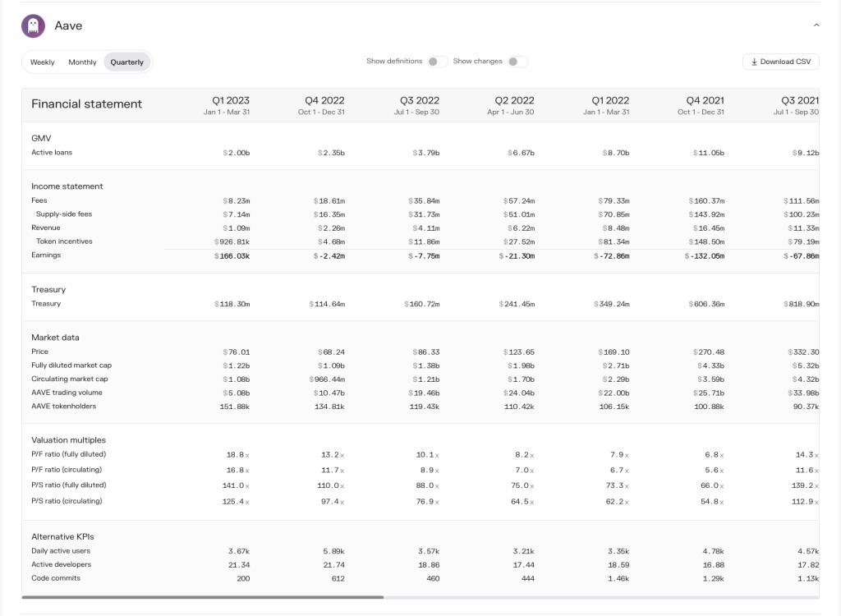The height and width of the screenshot is (616, 841).
Task: Click the Aave ghost logo icon
Action: point(34,25)
